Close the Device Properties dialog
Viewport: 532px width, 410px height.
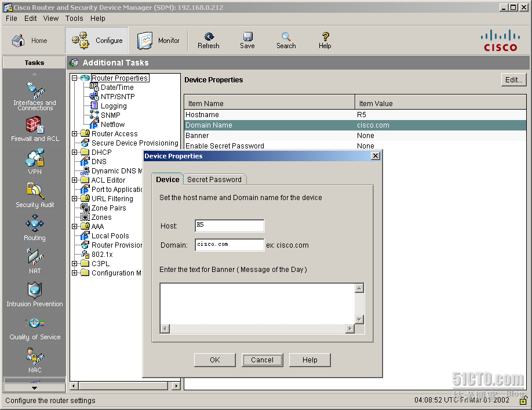(x=376, y=156)
